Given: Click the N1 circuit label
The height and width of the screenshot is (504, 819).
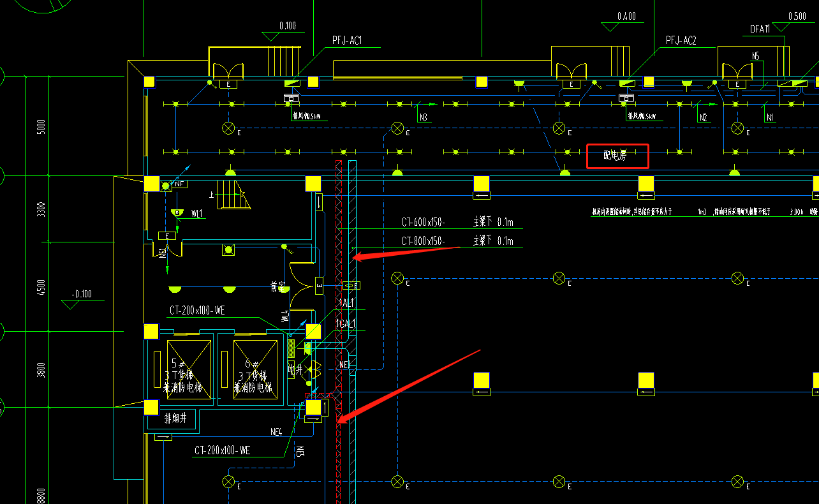Looking at the screenshot, I should (770, 117).
